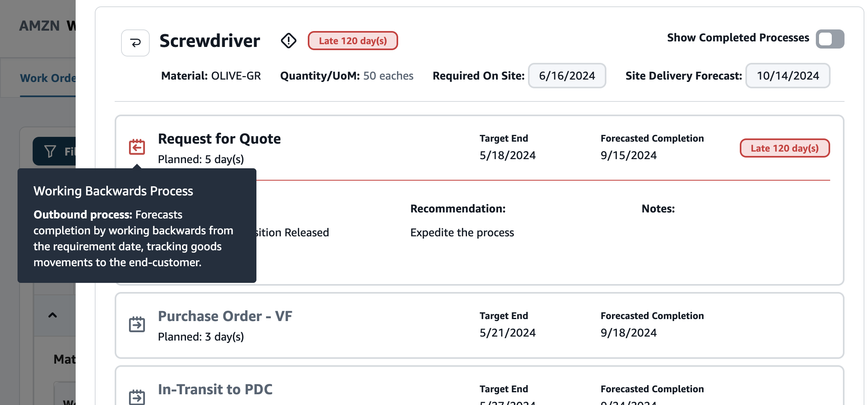Click the Purchase Order - VF calendar icon
The height and width of the screenshot is (405, 868).
point(137,324)
